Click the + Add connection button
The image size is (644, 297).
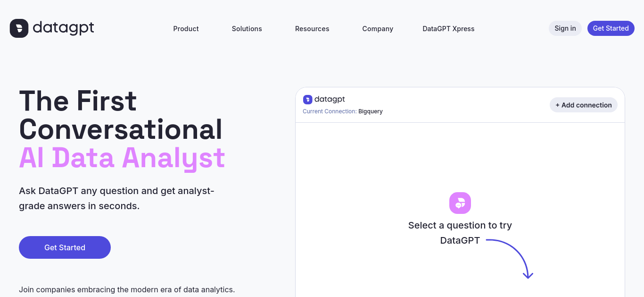tap(584, 105)
